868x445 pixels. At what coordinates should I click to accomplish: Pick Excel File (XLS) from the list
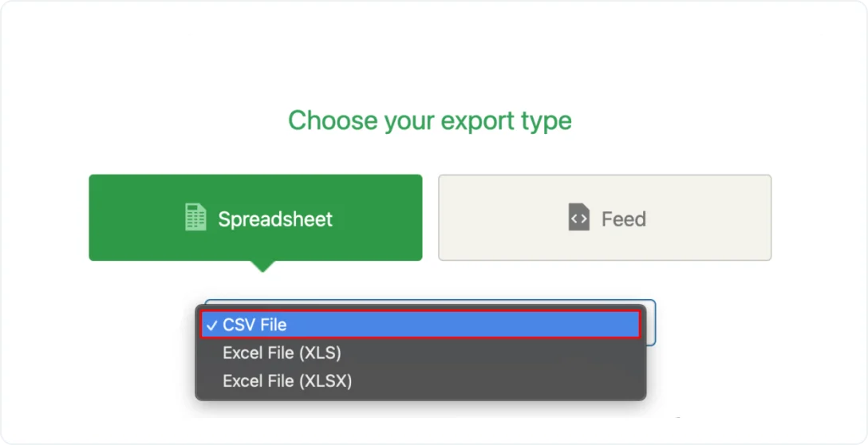[x=282, y=352]
